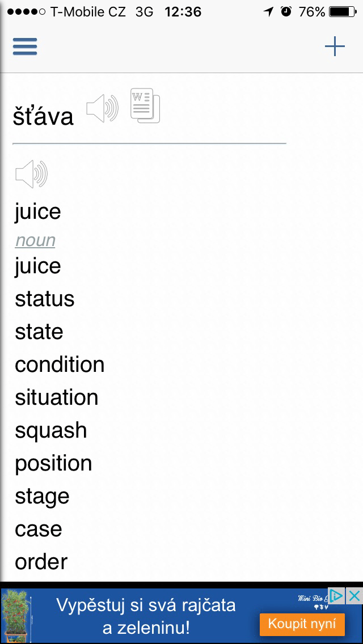This screenshot has height=644, width=363.
Task: Select the squash translation
Action: tap(51, 430)
